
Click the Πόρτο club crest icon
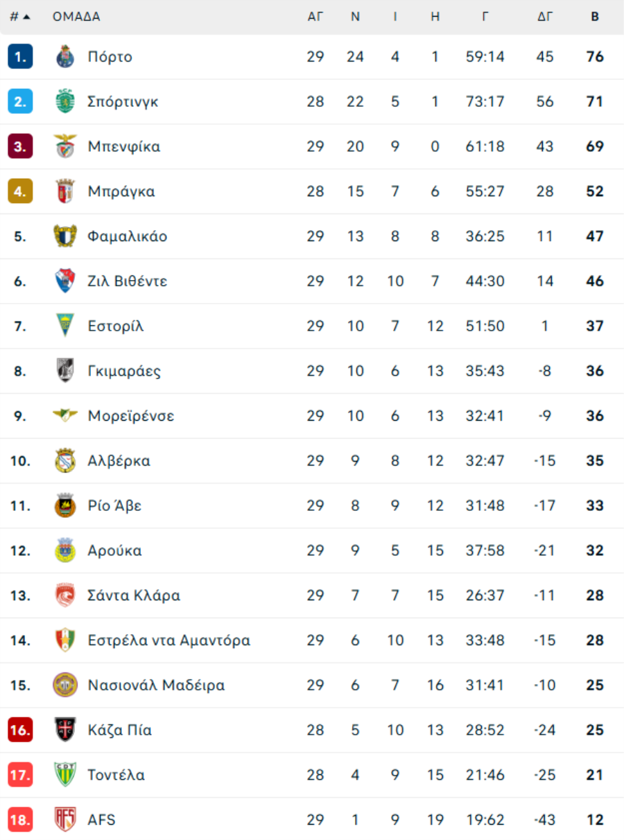click(x=65, y=57)
